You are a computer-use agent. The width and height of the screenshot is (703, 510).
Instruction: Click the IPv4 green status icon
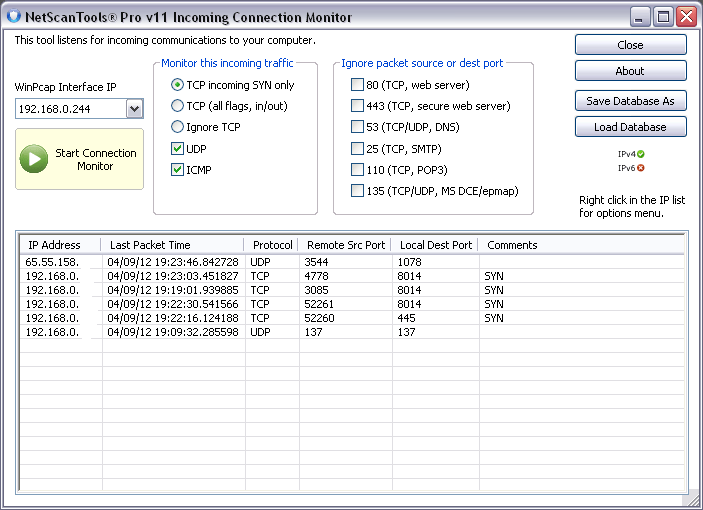641,154
